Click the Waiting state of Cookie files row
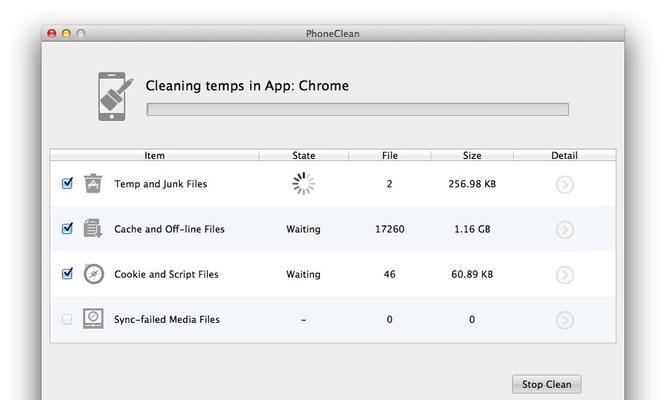This screenshot has height=400, width=666. (x=303, y=274)
